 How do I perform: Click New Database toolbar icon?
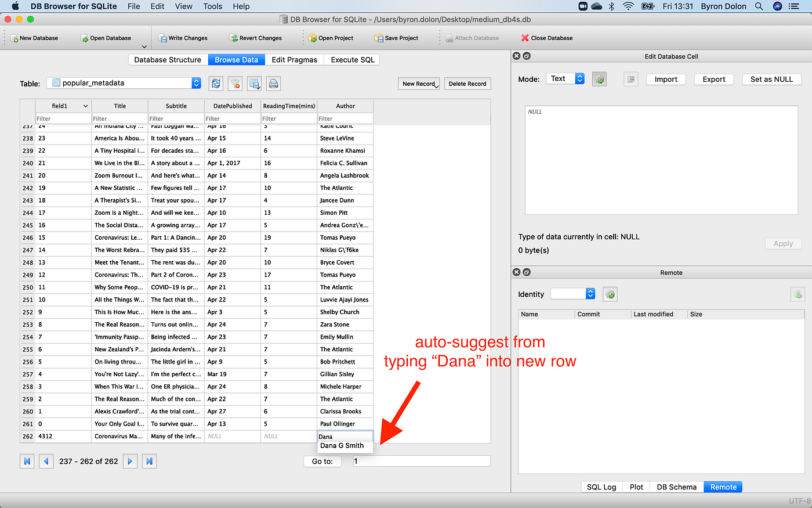pyautogui.click(x=14, y=38)
